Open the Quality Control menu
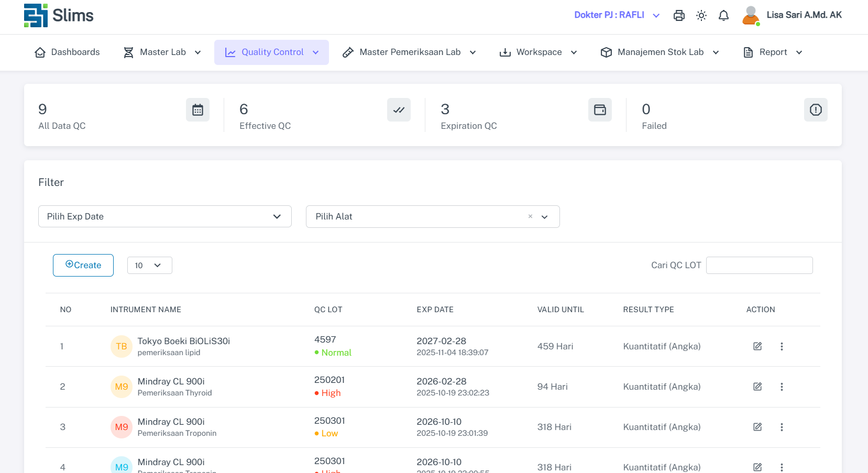Screen dimensions: 868x473 coord(271,52)
